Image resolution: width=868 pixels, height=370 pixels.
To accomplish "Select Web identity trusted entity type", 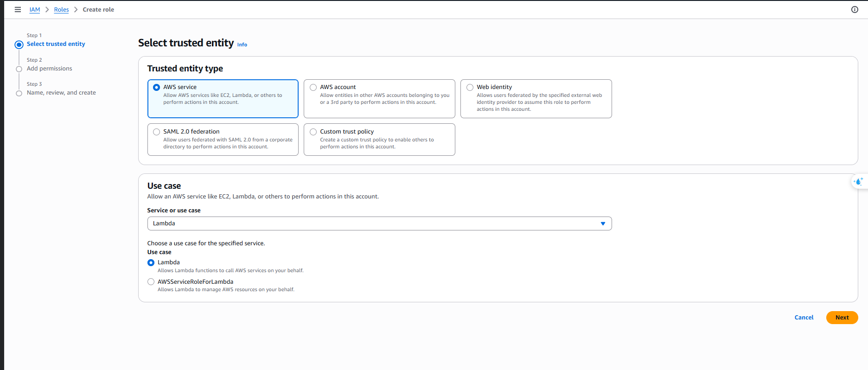I will click(x=536, y=98).
